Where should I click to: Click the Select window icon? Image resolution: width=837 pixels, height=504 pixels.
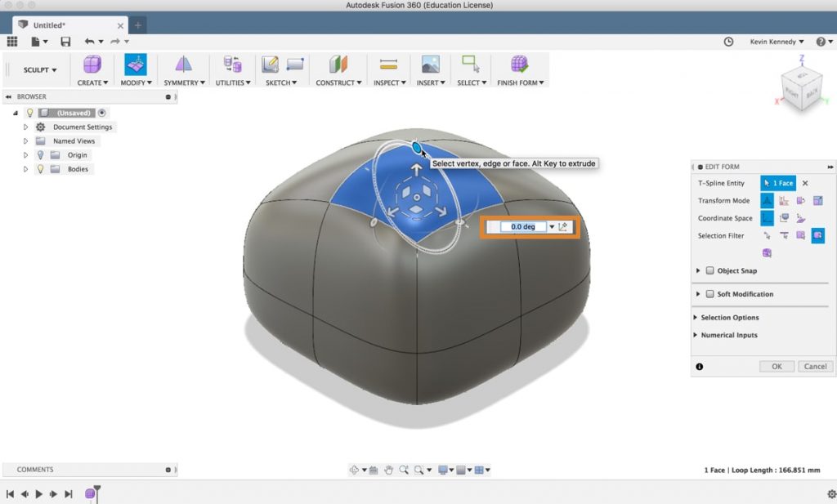pyautogui.click(x=471, y=64)
